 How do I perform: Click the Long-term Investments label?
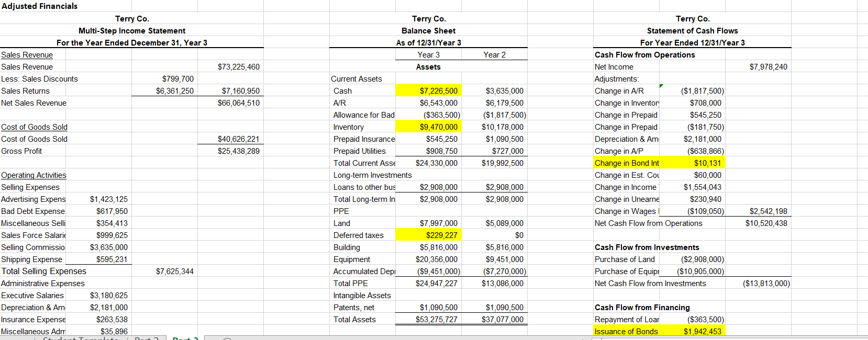pyautogui.click(x=373, y=175)
